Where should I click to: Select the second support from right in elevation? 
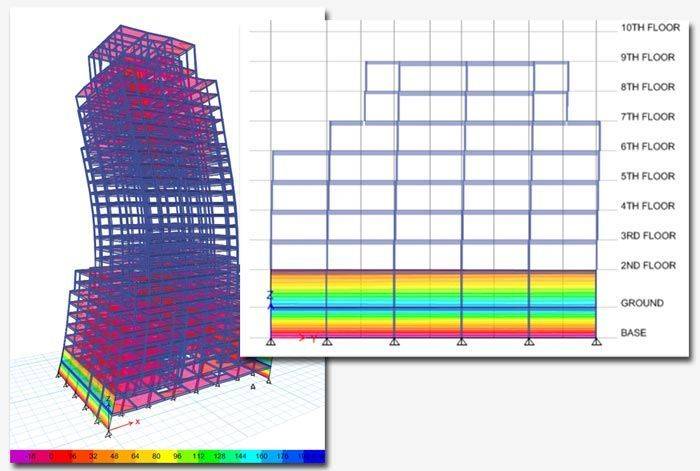529,342
